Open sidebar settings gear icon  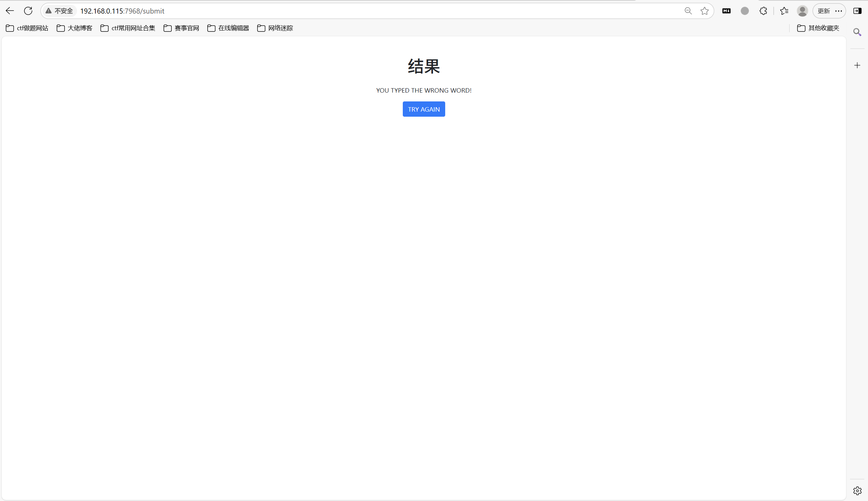[857, 491]
